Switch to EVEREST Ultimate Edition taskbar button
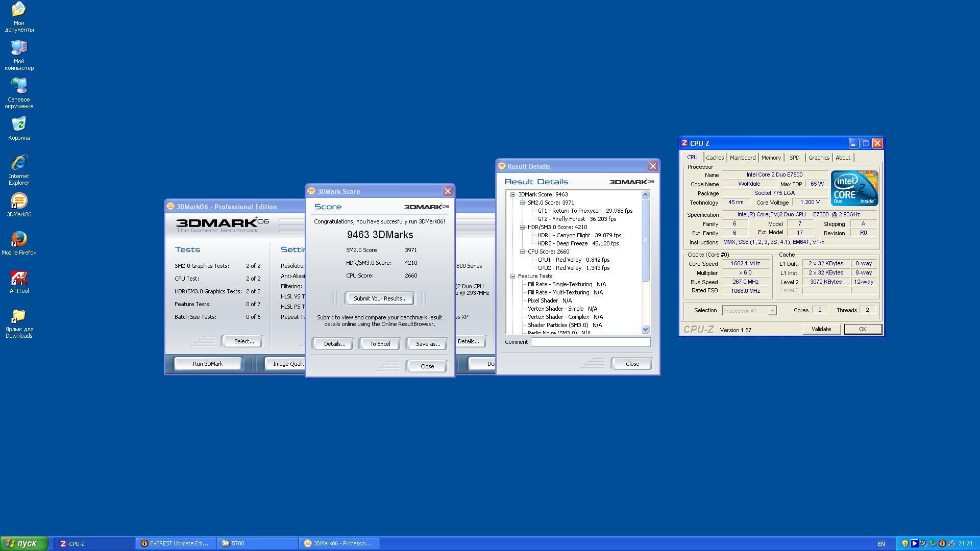This screenshot has width=980, height=551. 176,543
